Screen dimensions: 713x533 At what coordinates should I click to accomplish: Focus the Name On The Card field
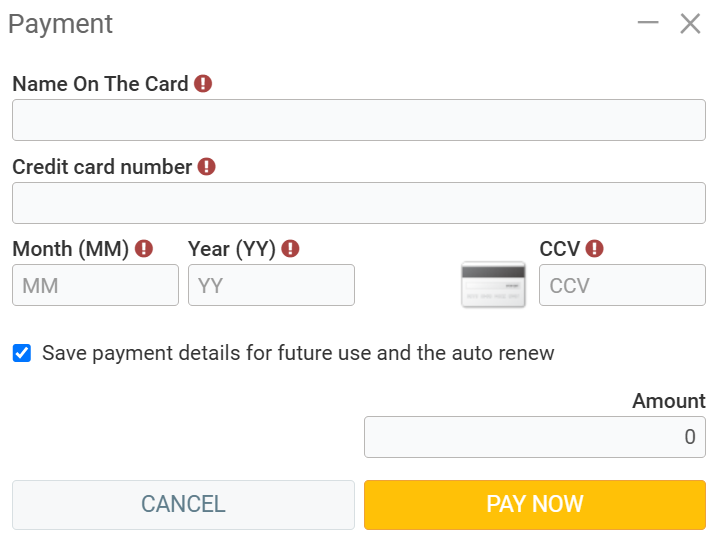click(x=359, y=120)
